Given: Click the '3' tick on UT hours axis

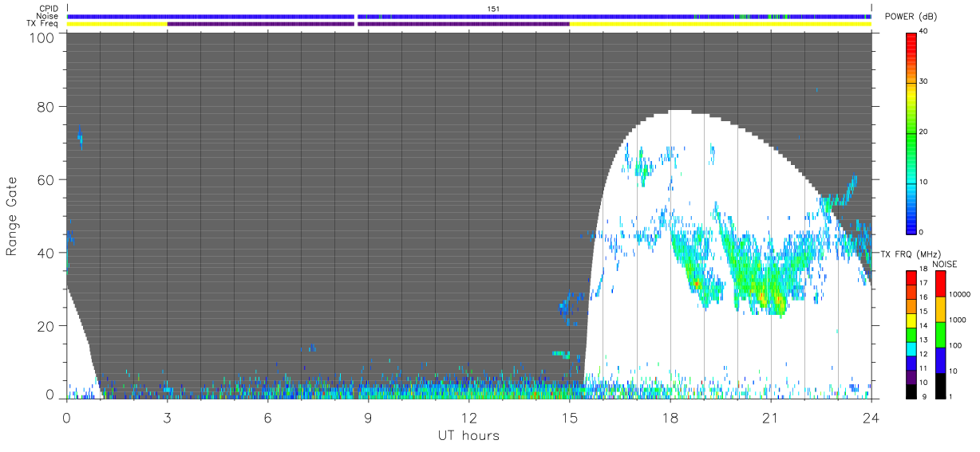Looking at the screenshot, I should 167,417.
